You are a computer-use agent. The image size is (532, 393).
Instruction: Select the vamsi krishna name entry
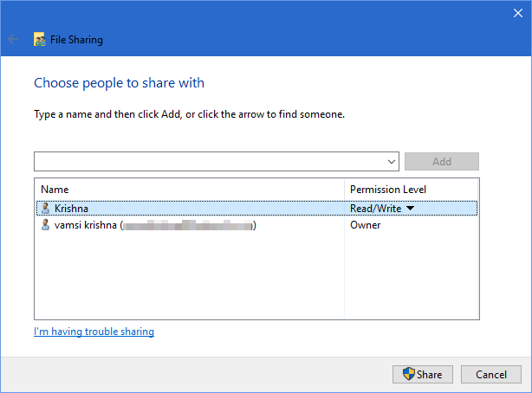pos(86,225)
